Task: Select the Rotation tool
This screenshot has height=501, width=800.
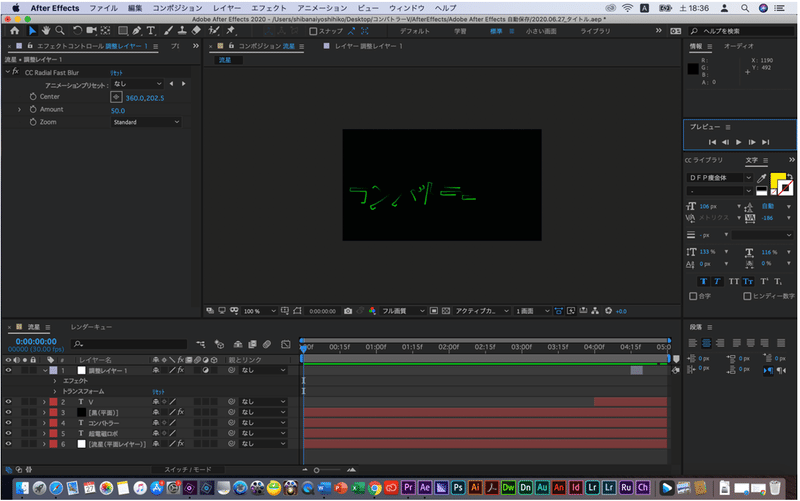Action: (77, 31)
